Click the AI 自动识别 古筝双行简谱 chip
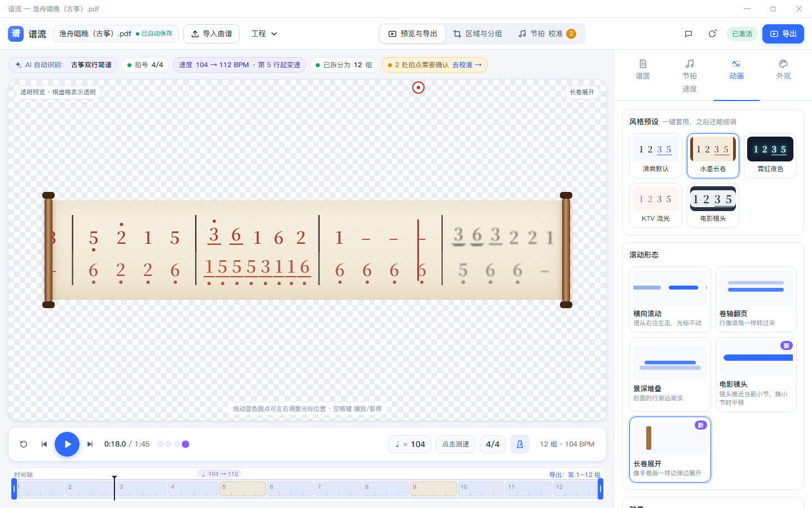Screen dimensions: 812x508 pyautogui.click(x=63, y=65)
